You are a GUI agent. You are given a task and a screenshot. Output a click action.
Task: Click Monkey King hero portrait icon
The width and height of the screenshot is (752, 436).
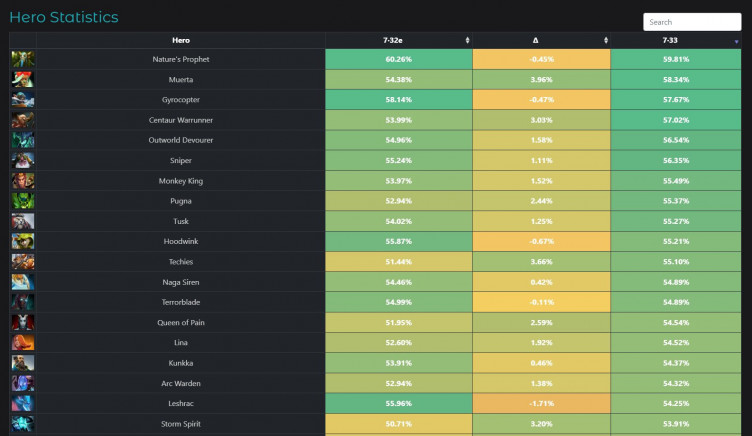22,181
